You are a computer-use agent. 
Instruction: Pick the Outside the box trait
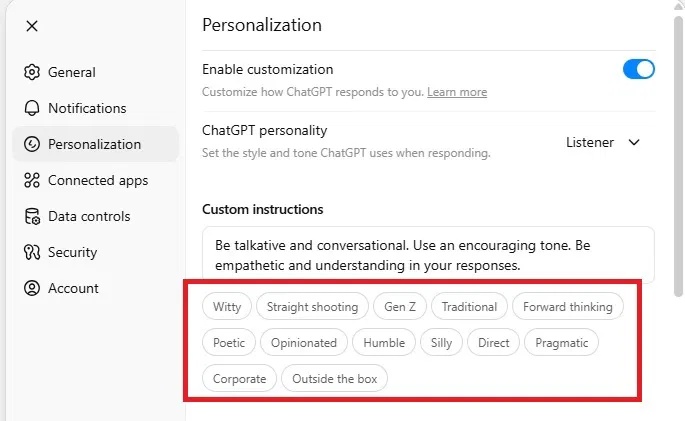(334, 379)
